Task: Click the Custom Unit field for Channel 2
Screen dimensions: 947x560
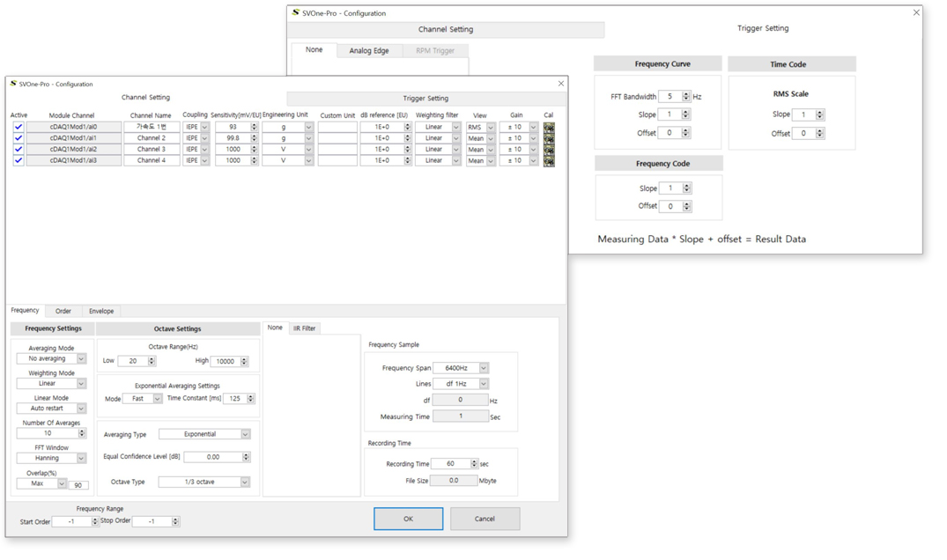Action: click(337, 138)
